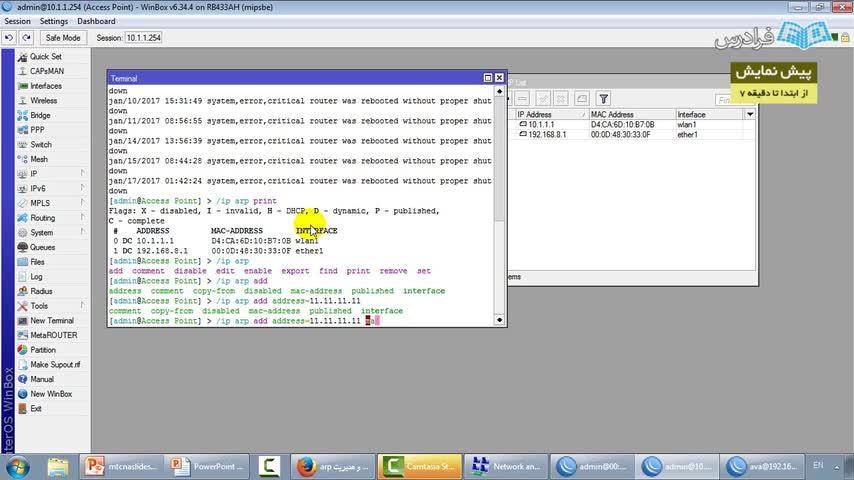The height and width of the screenshot is (480, 854).
Task: Open Manual from the sidebar
Action: click(41, 380)
